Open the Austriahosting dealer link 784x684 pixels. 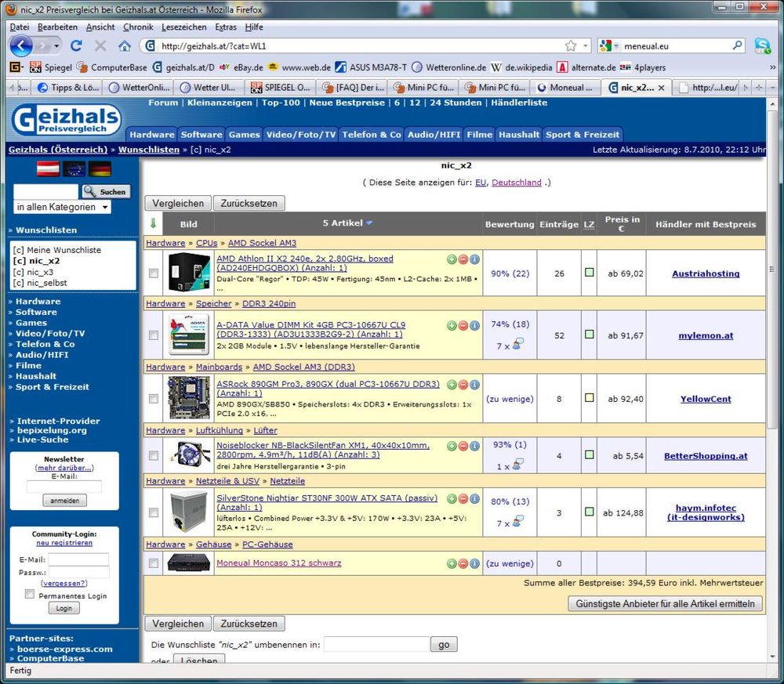[706, 273]
